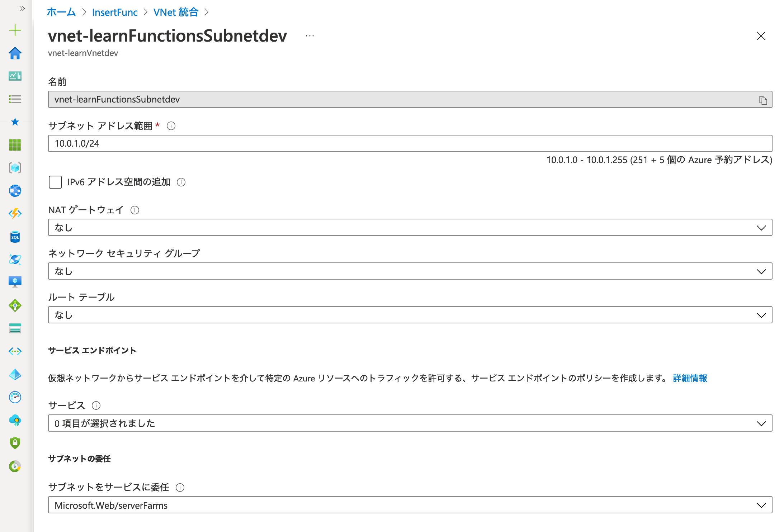Open the Dashboard chart icon

(15, 76)
